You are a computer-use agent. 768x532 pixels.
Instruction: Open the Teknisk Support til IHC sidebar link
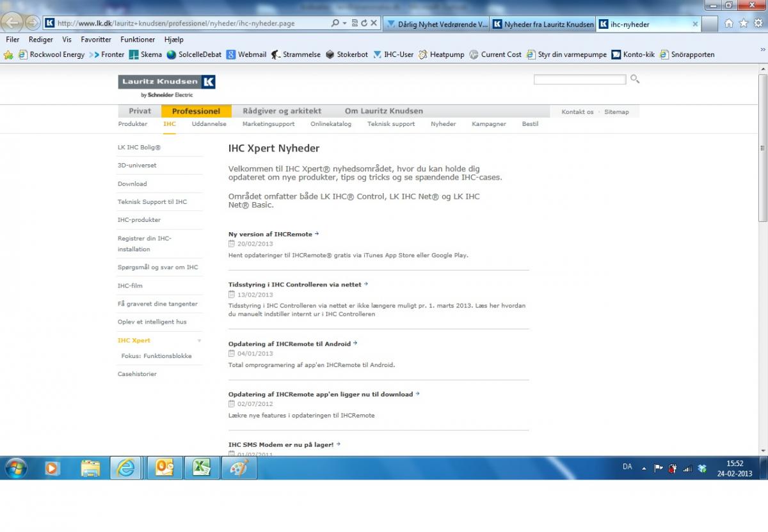(152, 202)
